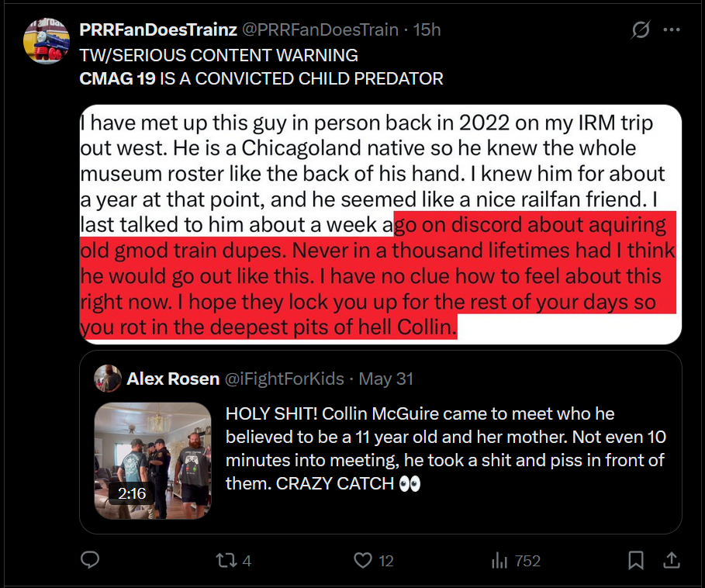Screen dimensions: 705x588
Task: Click the share upload arrow icon
Action: click(672, 559)
